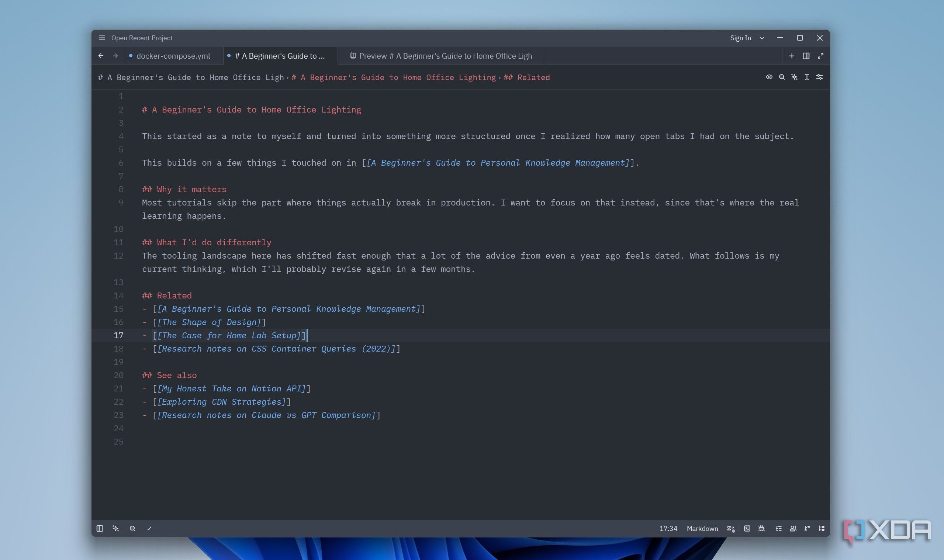The width and height of the screenshot is (944, 560).
Task: Toggle selections menu with the I-beam icon
Action: [807, 77]
